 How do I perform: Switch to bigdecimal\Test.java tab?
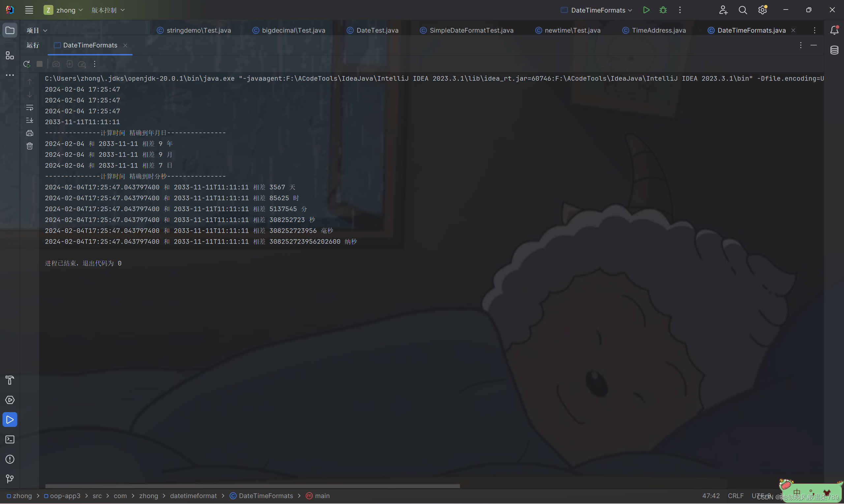coord(289,30)
